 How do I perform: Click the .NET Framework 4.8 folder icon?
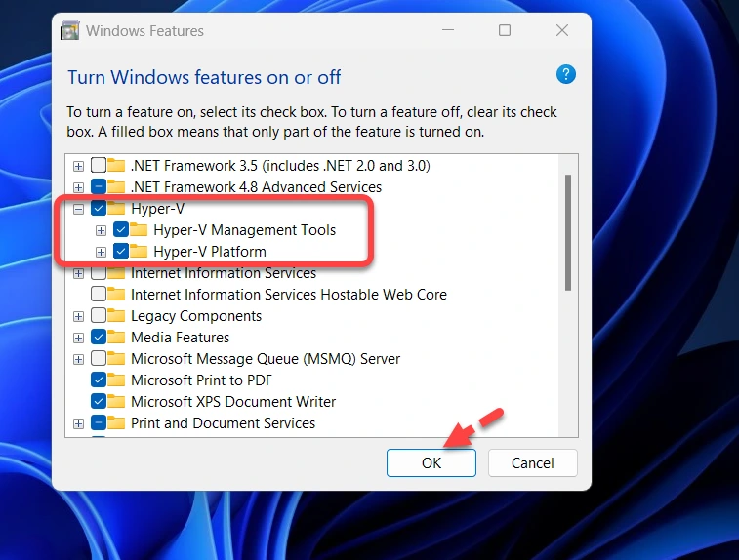pos(116,187)
